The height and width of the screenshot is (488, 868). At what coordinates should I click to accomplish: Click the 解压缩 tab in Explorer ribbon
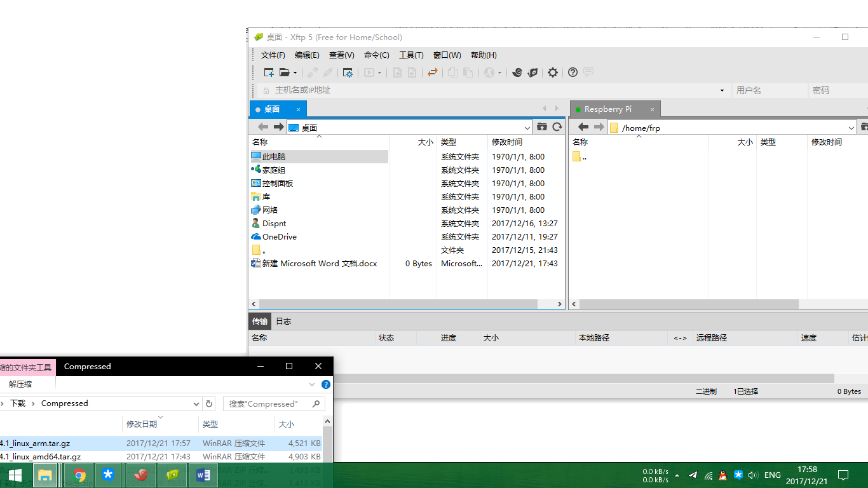point(20,384)
